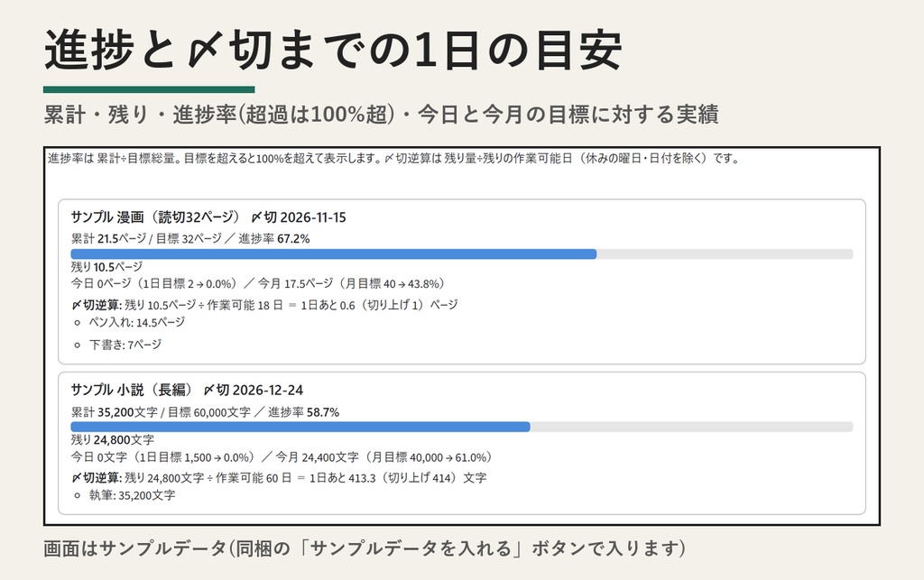924x580 pixels.
Task: Click the 下書き: 7ページ list item
Action: click(x=125, y=345)
